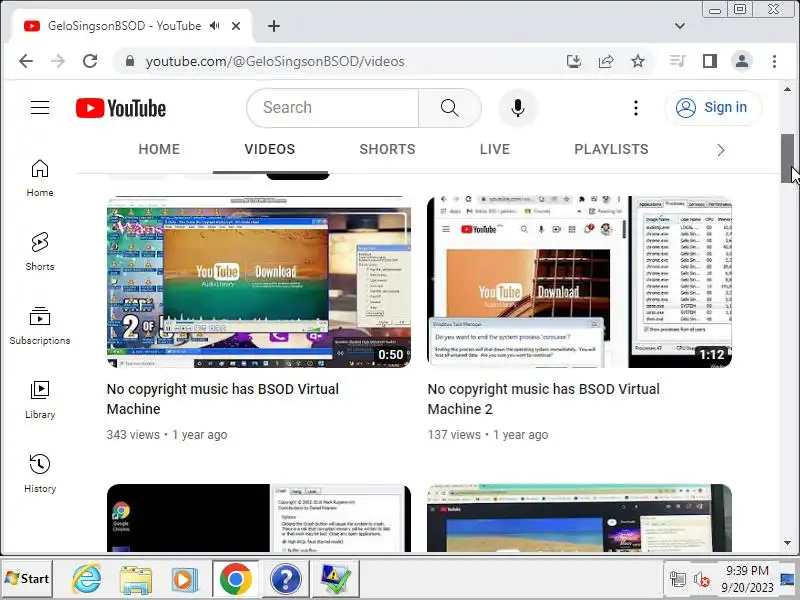
Task: Open a new browser tab
Action: click(x=274, y=26)
